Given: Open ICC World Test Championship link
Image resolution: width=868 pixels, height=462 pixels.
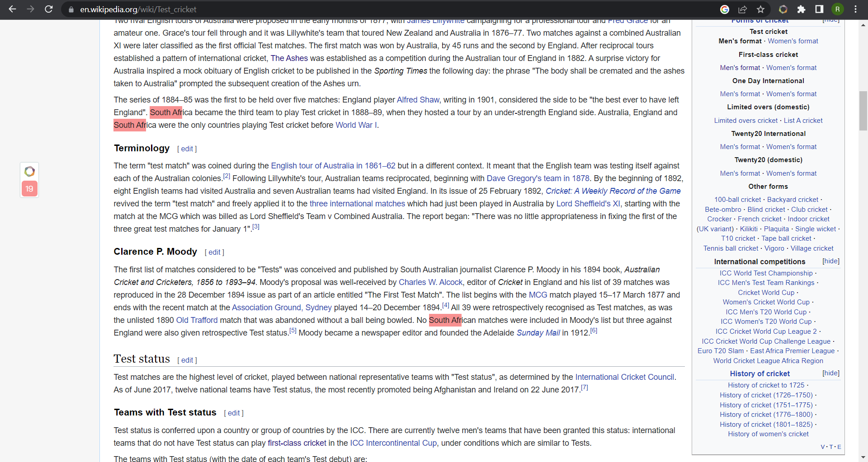Looking at the screenshot, I should coord(766,273).
